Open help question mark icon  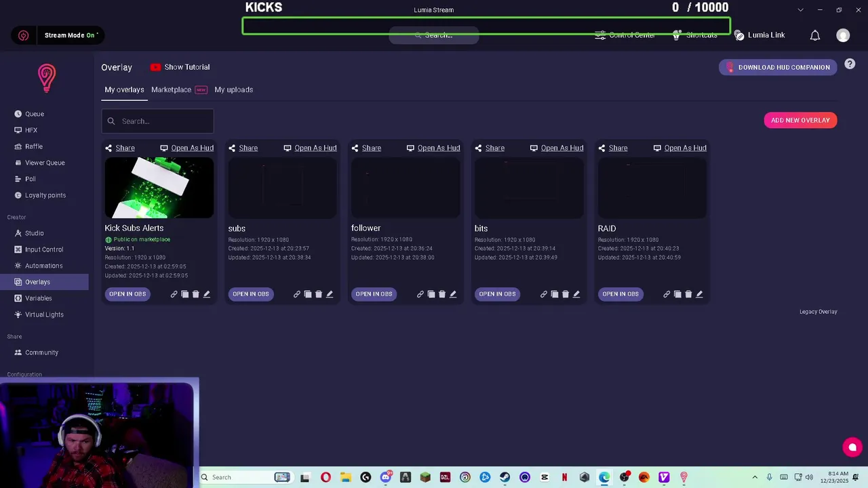[x=850, y=64]
